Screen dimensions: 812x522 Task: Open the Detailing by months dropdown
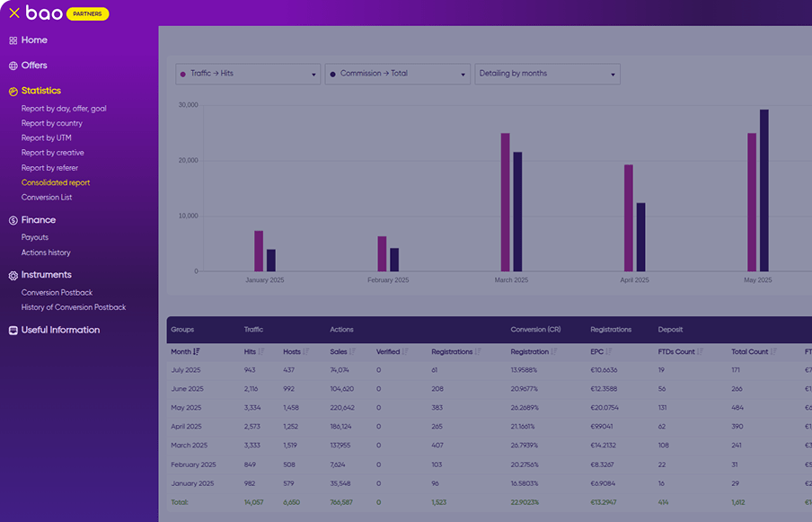547,74
